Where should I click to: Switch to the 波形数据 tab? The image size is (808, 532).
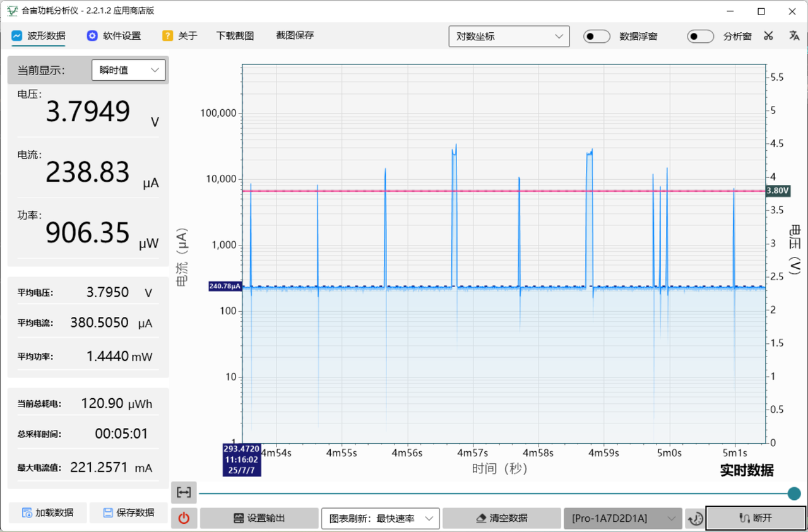tap(39, 36)
